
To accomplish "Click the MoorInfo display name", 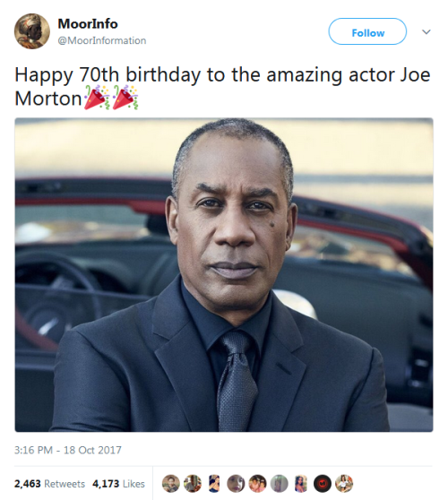I will click(88, 24).
